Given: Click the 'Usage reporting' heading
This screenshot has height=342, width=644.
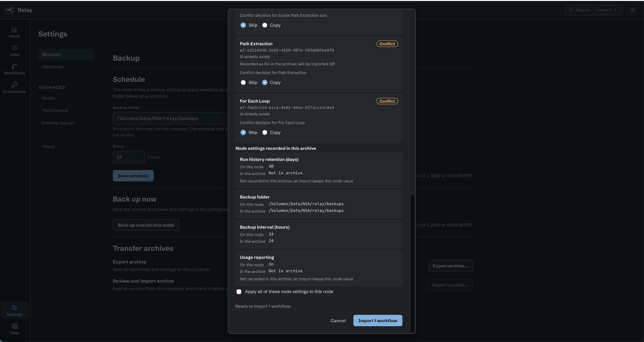Looking at the screenshot, I should point(257,257).
